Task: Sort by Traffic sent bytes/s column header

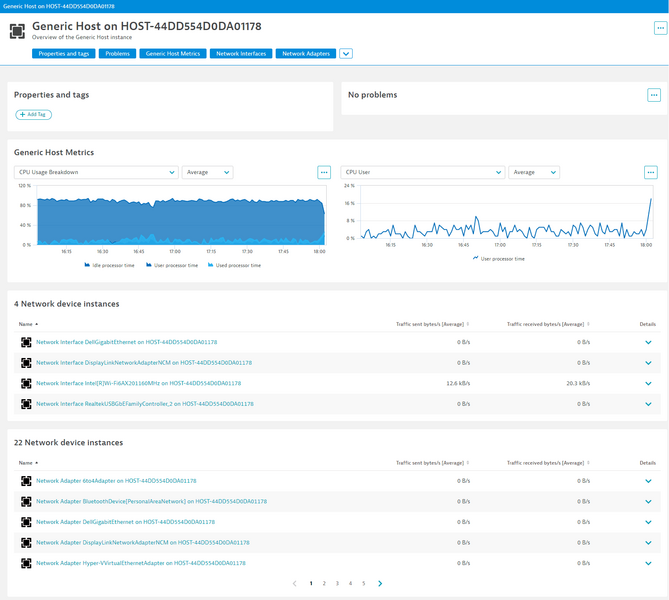Action: point(431,324)
